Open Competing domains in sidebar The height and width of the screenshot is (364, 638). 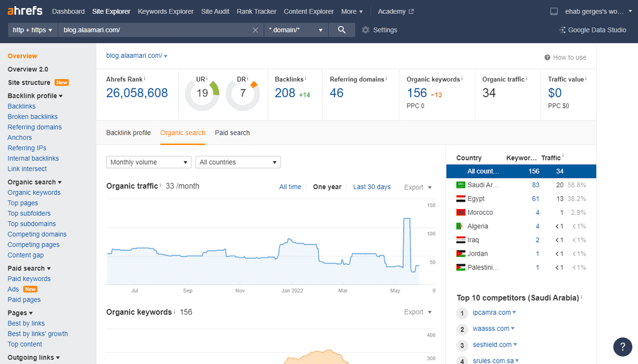37,235
